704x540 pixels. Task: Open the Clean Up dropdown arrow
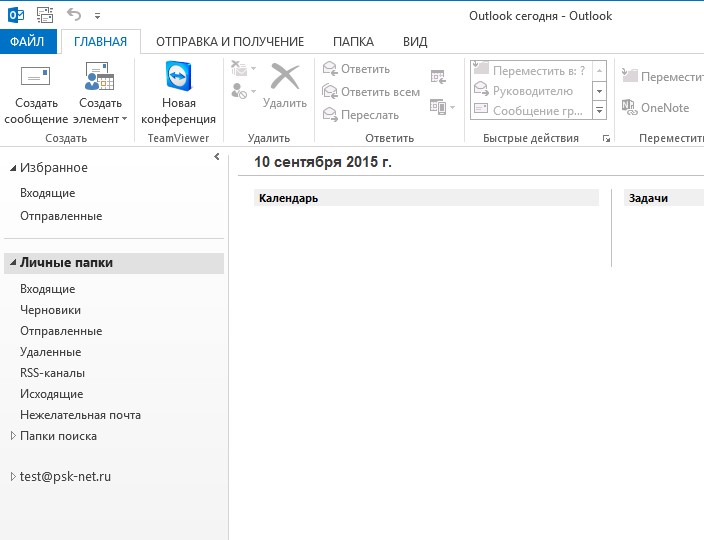pos(254,69)
